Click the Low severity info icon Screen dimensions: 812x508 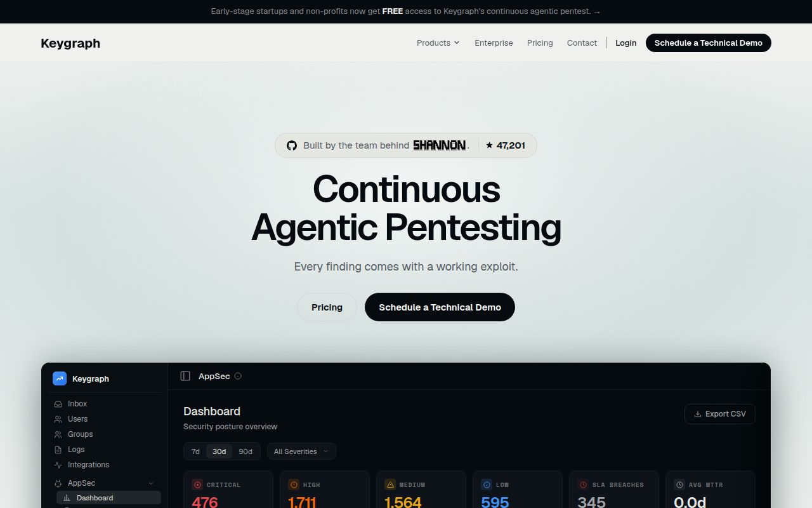(x=487, y=485)
